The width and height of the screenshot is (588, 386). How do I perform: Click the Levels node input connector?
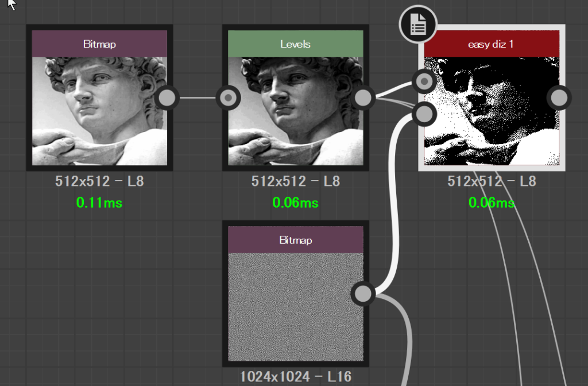click(x=229, y=98)
